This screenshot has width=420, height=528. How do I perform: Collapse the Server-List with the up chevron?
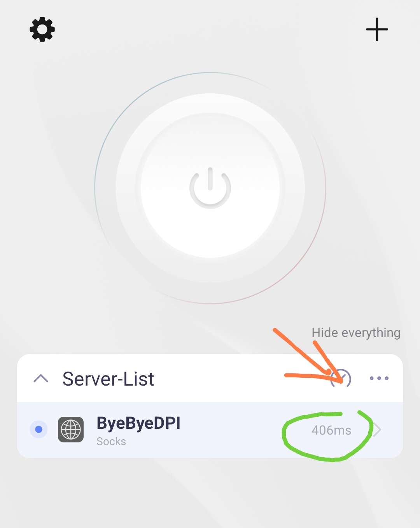tap(41, 378)
